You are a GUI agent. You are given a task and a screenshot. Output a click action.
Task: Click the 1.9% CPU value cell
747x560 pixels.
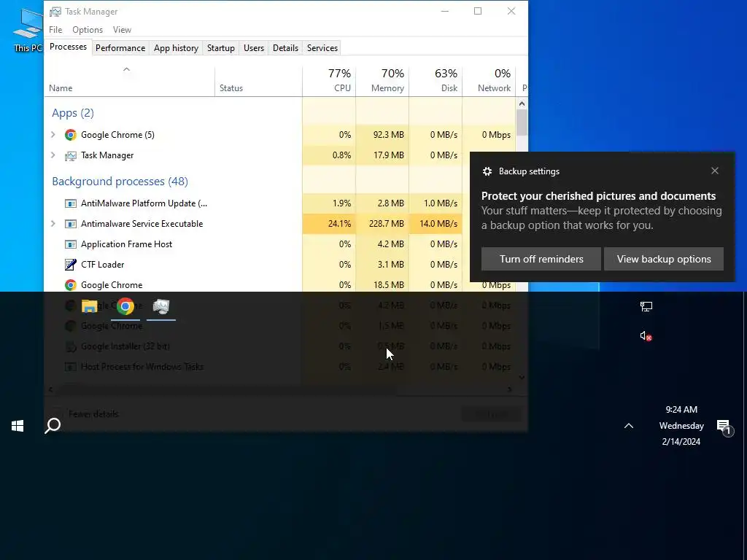(329, 203)
